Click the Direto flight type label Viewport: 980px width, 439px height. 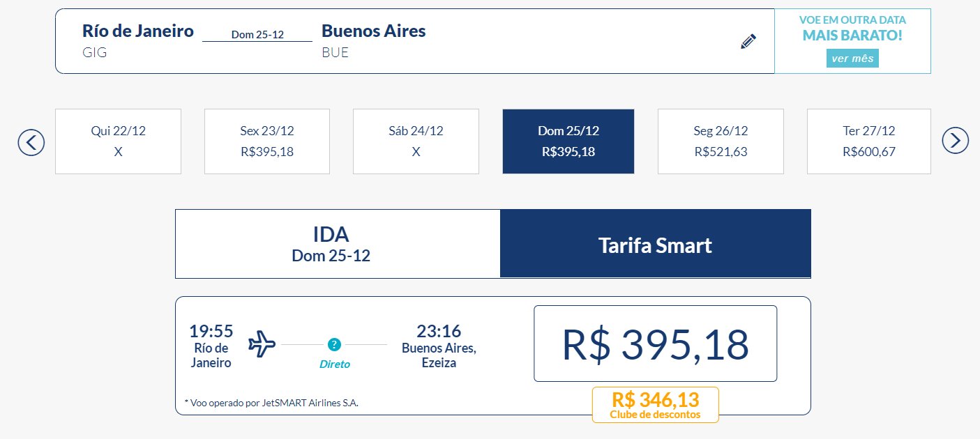click(x=335, y=364)
